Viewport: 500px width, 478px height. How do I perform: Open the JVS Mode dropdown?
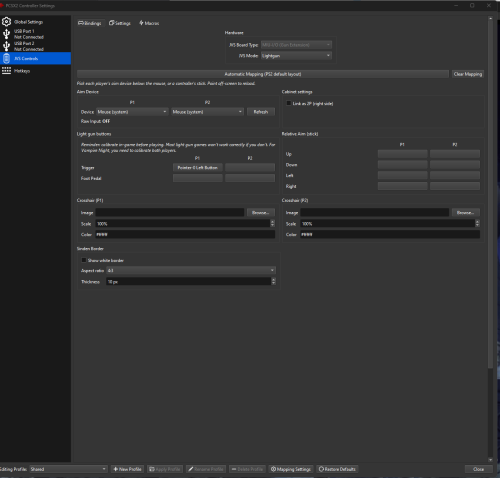coord(296,56)
